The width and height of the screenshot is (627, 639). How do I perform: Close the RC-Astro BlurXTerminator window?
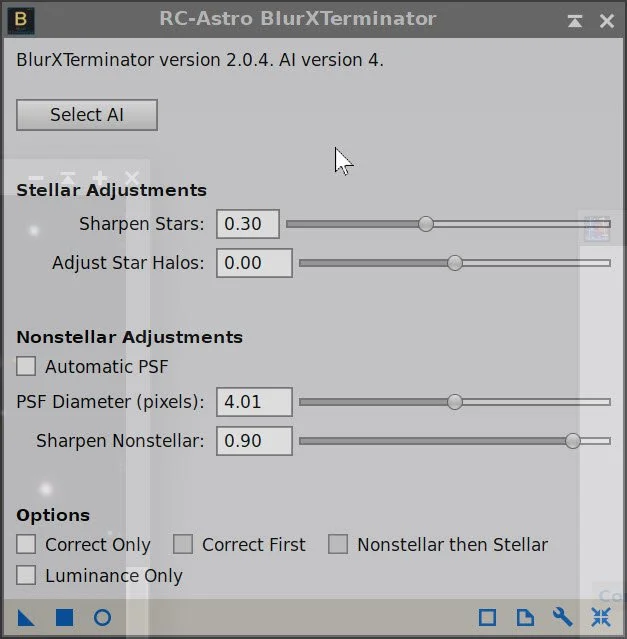[607, 21]
